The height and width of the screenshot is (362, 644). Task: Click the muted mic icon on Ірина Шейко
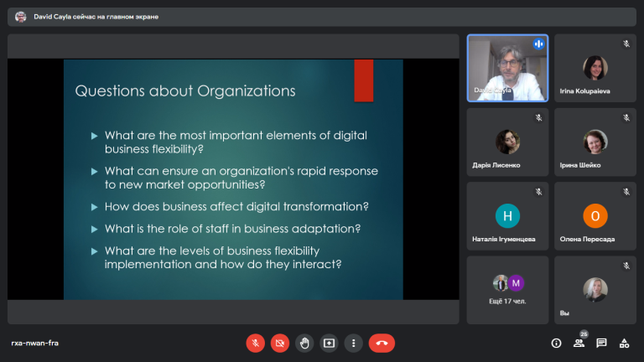(x=626, y=118)
